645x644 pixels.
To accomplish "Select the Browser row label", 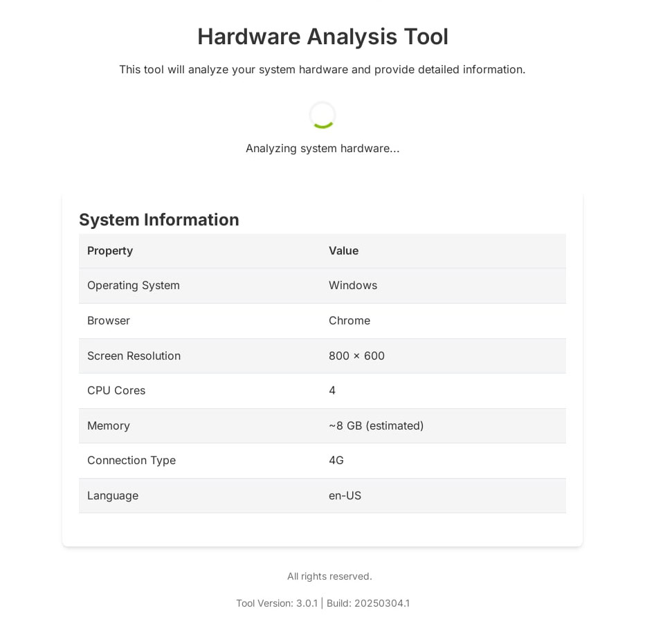I will [x=109, y=321].
